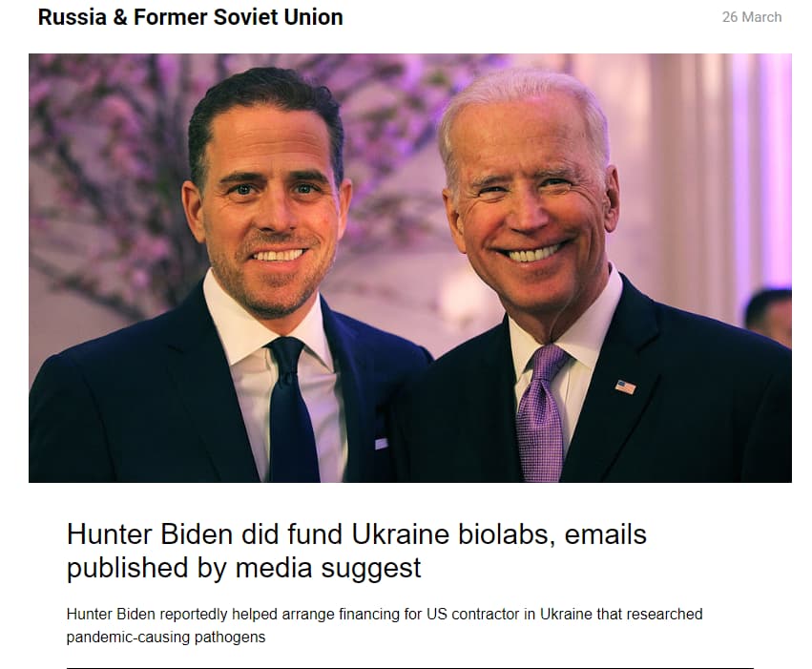Open the article's lead photo
The height and width of the screenshot is (669, 812).
coord(410,268)
